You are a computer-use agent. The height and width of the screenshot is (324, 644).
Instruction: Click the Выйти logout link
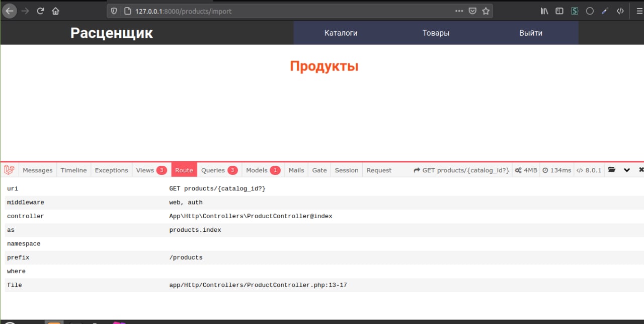(x=531, y=33)
